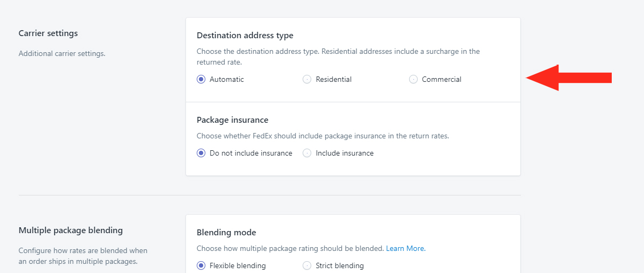Click divider between address type and insurance sections
This screenshot has width=644, height=273.
353,102
